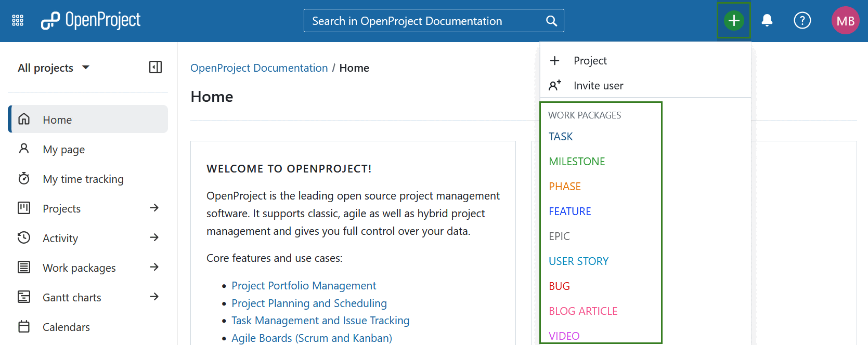Select Invite user from the menu
868x345 pixels.
(598, 86)
